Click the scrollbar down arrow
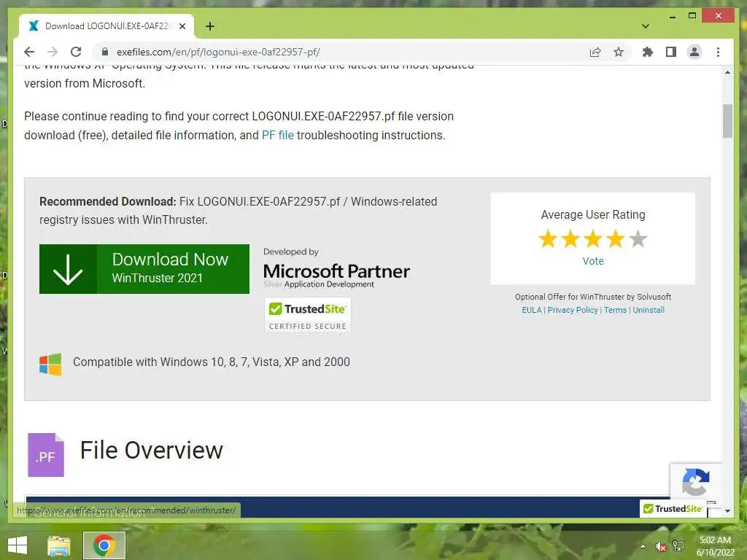 [727, 511]
